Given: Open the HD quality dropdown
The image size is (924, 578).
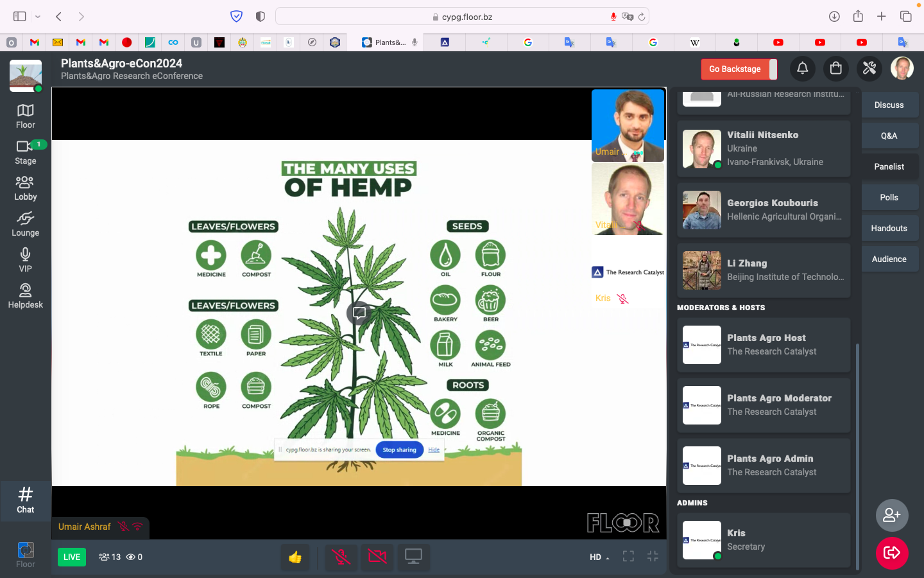Looking at the screenshot, I should click(599, 557).
